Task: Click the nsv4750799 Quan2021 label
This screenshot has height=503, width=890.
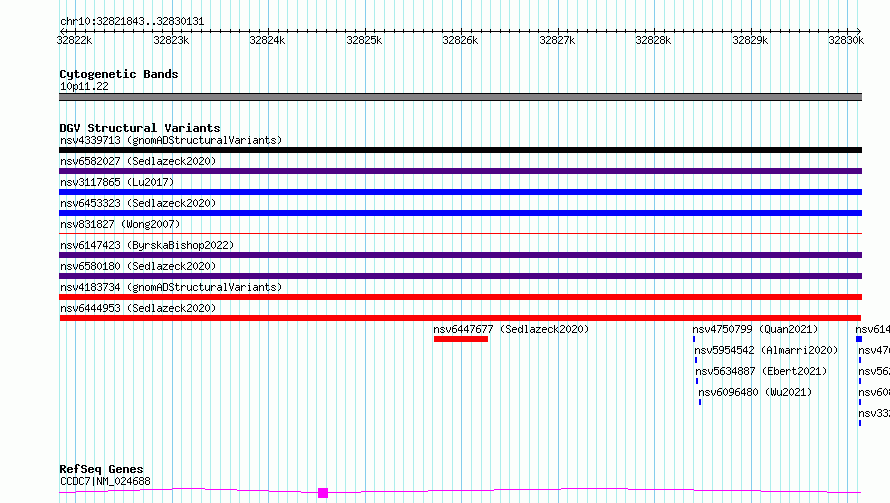Action: pyautogui.click(x=755, y=329)
